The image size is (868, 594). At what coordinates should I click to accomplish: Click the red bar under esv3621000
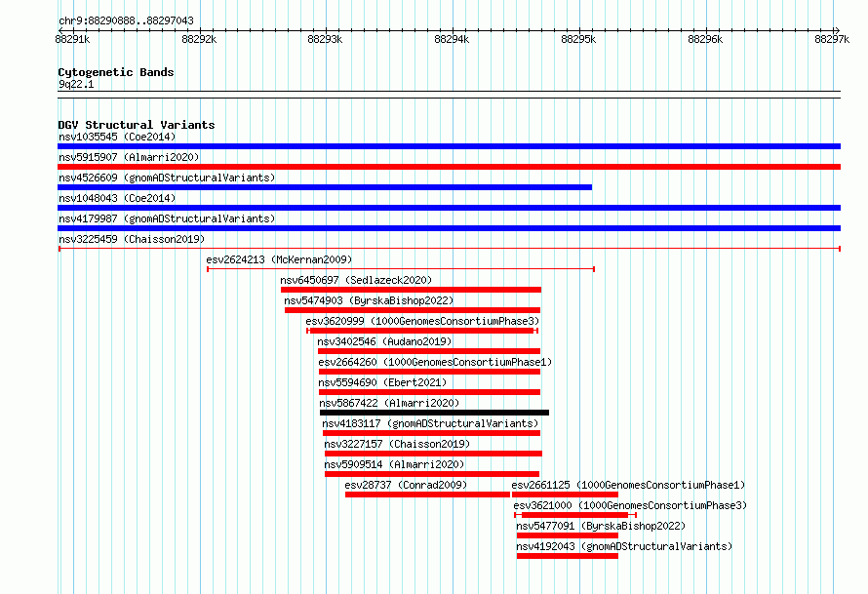(x=575, y=515)
